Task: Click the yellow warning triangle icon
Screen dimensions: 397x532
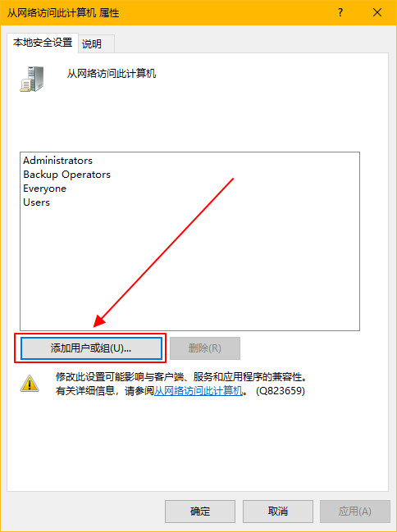Action: (x=30, y=384)
